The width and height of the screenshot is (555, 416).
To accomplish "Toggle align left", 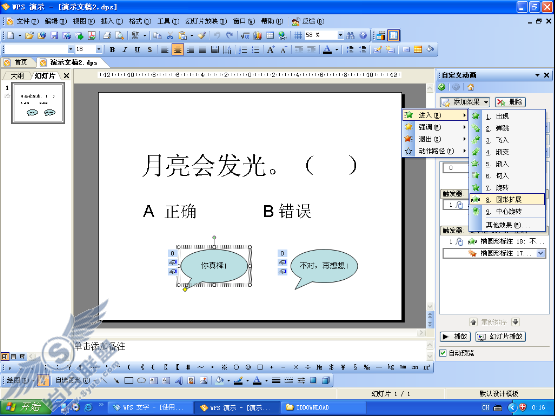I will click(x=165, y=50).
